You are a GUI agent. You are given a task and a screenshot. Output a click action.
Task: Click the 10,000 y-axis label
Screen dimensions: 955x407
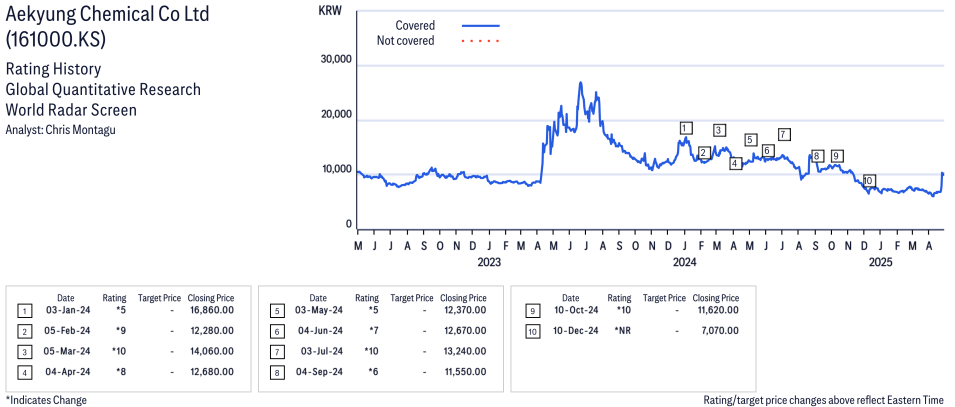(x=336, y=169)
